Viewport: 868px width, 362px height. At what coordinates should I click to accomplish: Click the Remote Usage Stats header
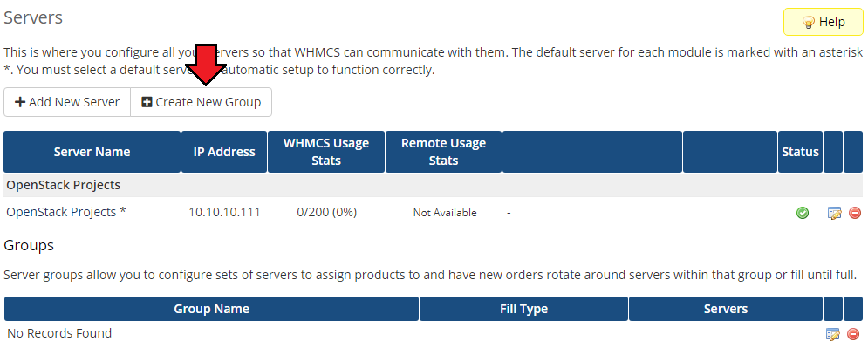(x=443, y=152)
